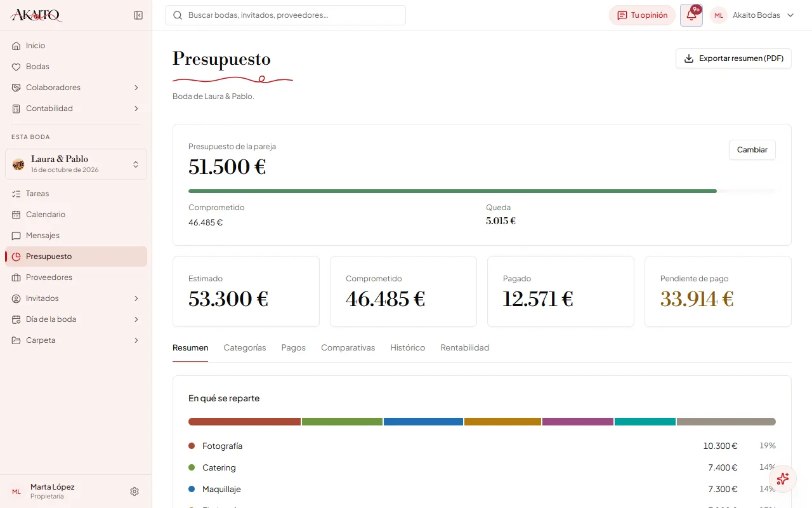This screenshot has width=812, height=508.
Task: Click the budget committed progress bar
Action: (482, 190)
